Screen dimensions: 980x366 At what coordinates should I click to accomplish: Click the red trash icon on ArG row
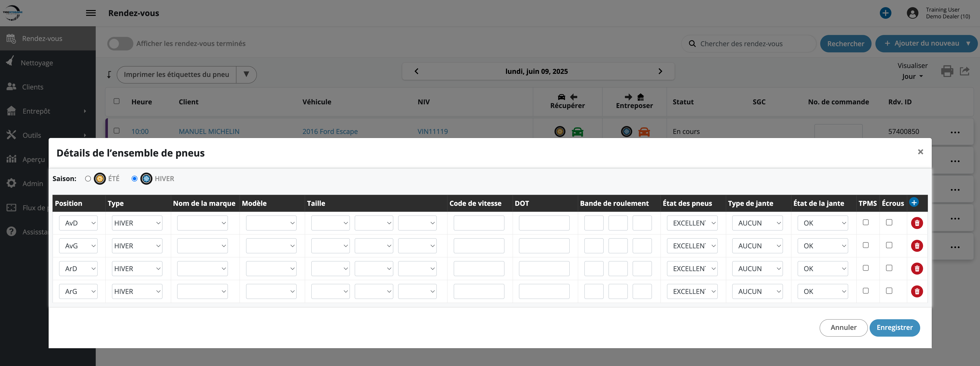(x=917, y=291)
